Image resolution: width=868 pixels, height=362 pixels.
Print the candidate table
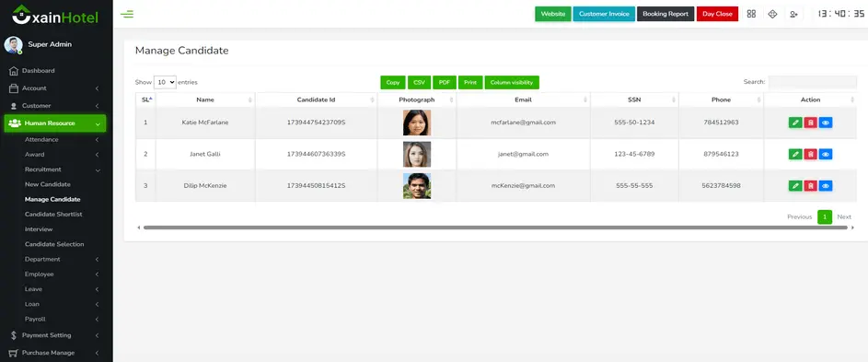click(470, 83)
